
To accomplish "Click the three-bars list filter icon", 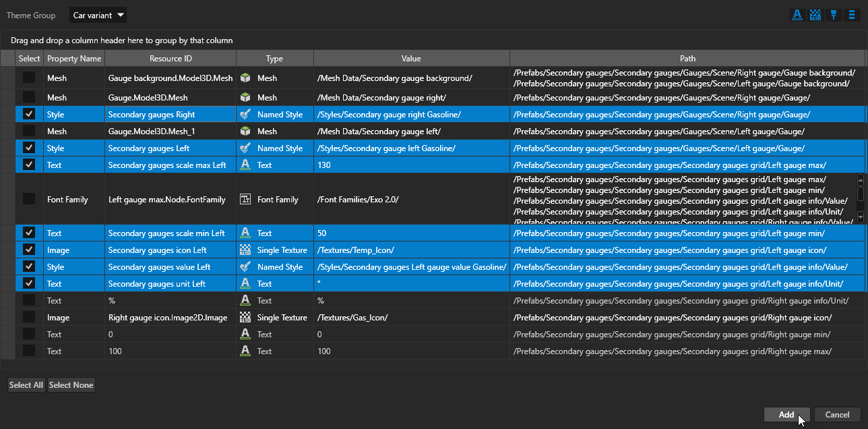I will [x=852, y=16].
